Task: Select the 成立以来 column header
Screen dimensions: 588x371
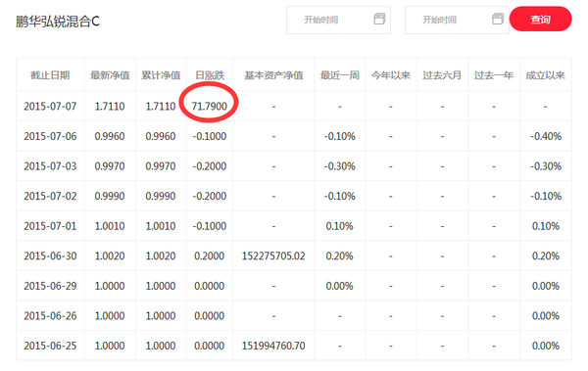Action: [545, 75]
